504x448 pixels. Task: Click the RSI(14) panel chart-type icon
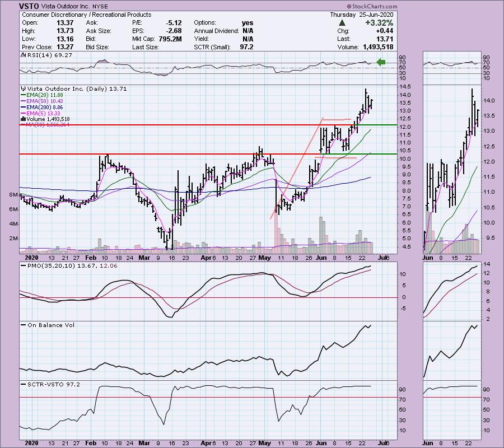(x=23, y=55)
